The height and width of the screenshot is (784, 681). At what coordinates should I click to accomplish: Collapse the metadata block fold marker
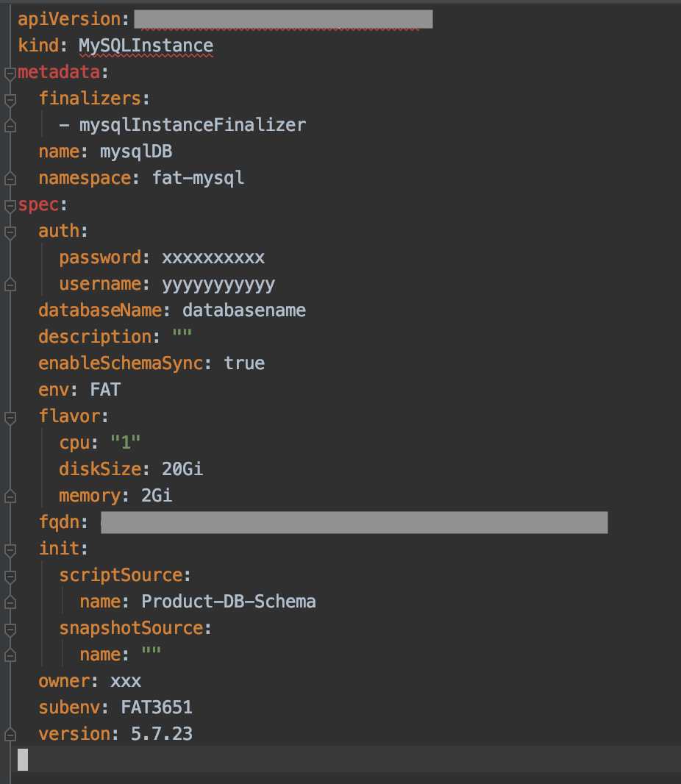[10, 73]
